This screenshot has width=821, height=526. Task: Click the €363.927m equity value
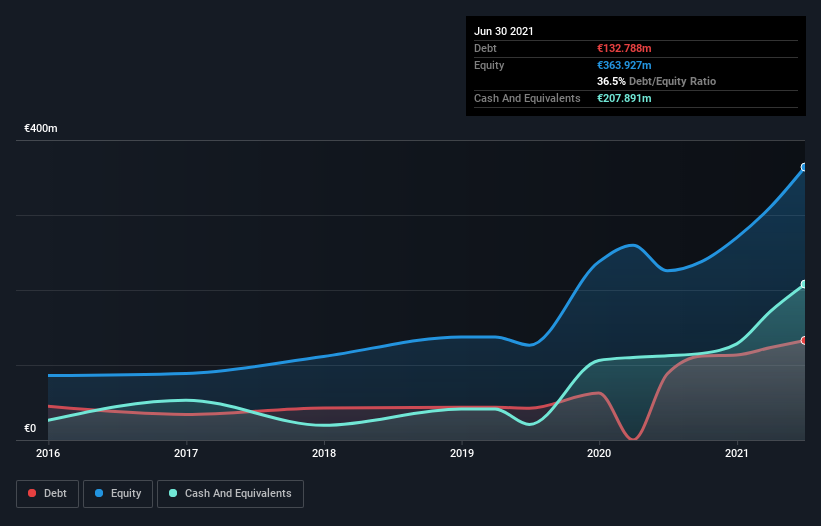click(624, 65)
